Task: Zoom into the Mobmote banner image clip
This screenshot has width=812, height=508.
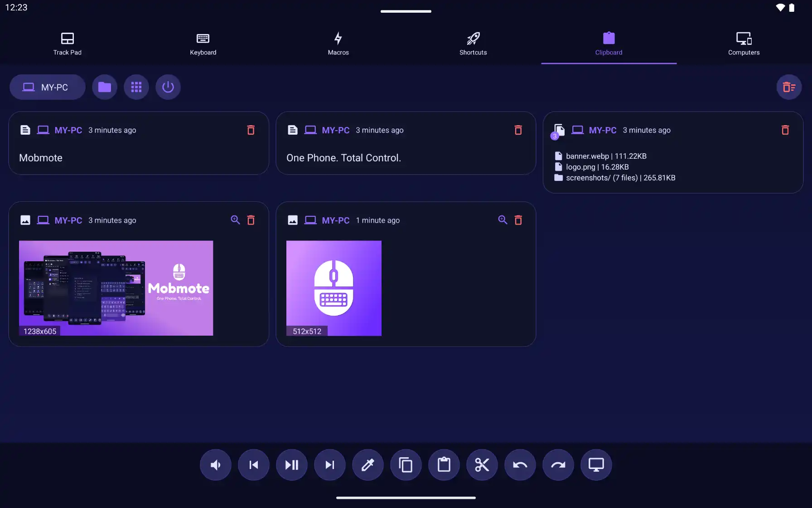Action: coord(235,220)
